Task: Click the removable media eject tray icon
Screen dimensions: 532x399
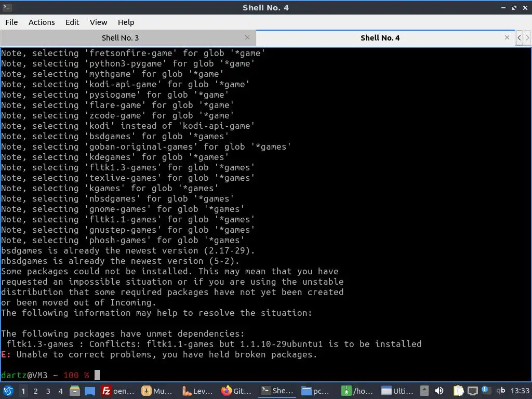Action: (424, 391)
